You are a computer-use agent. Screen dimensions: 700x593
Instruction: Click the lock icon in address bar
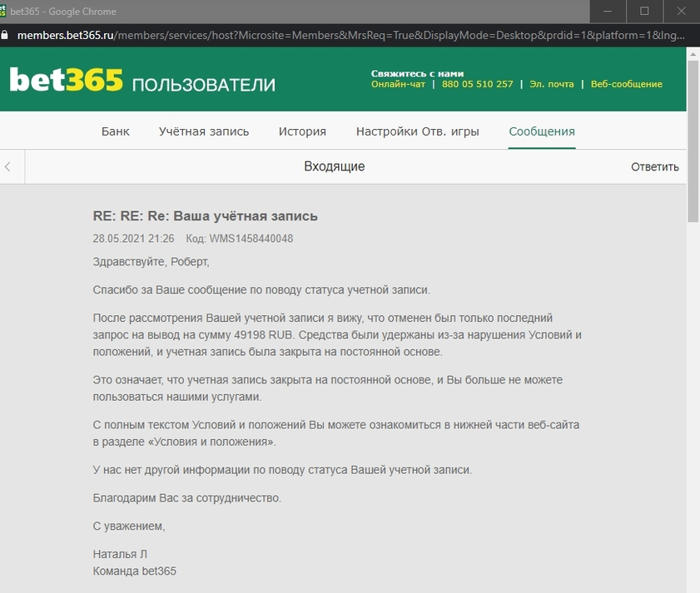(4, 35)
